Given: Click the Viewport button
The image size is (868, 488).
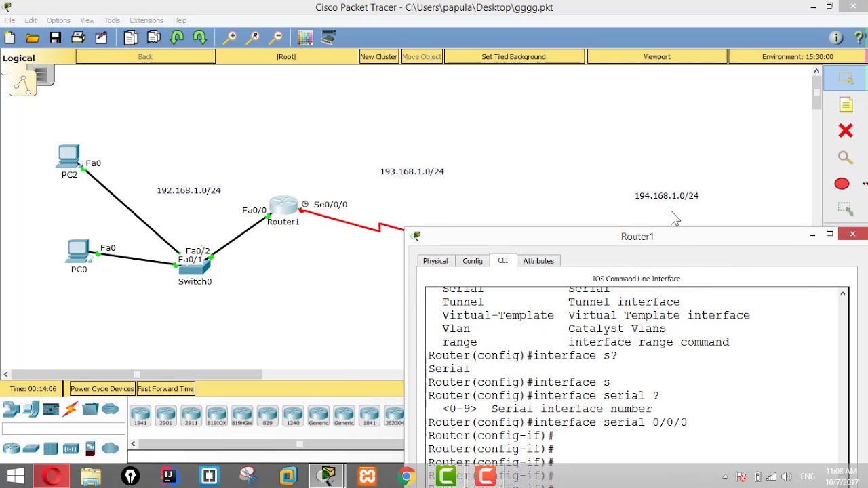Looking at the screenshot, I should click(656, 57).
